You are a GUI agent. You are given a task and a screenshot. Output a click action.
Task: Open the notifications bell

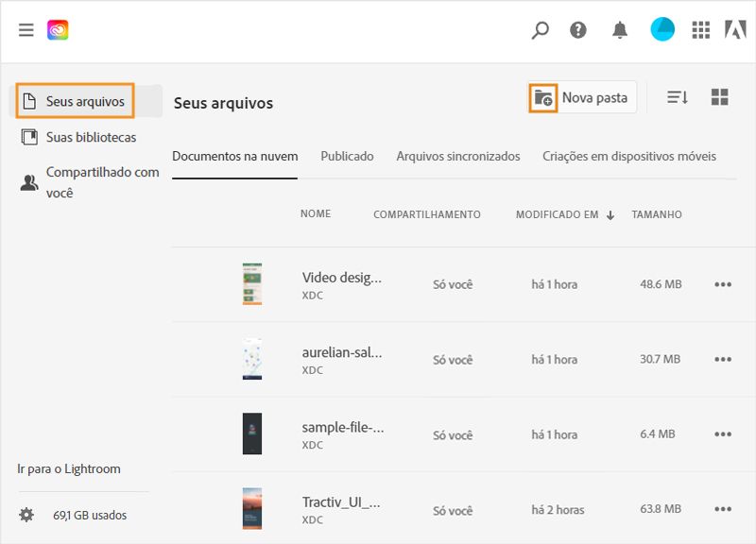click(x=619, y=30)
